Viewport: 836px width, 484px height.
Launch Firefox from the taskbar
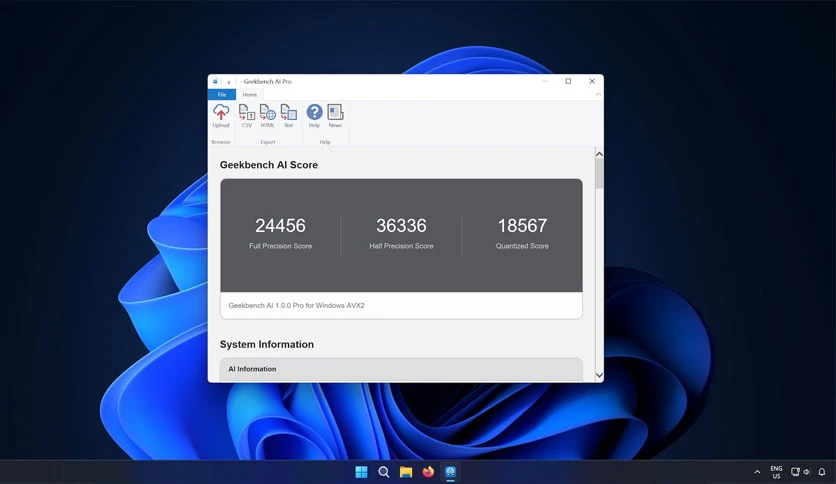tap(428, 472)
